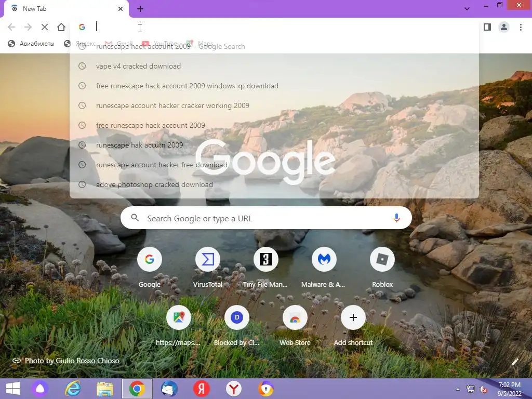
Task: Click the forward navigation arrow
Action: click(28, 27)
